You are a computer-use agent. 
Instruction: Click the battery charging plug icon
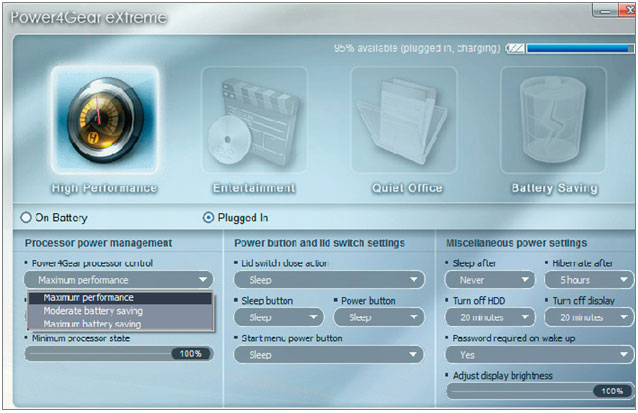pos(515,48)
